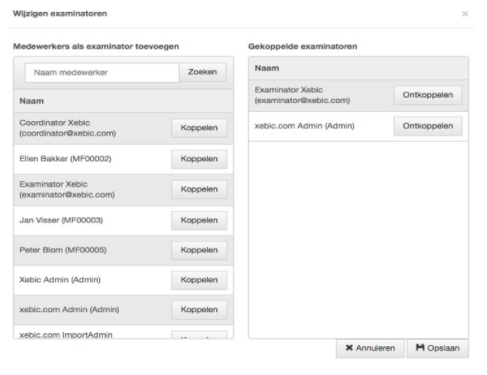The width and height of the screenshot is (487, 375).
Task: Koppelen xebic.com Admin in employee list
Action: point(199,310)
